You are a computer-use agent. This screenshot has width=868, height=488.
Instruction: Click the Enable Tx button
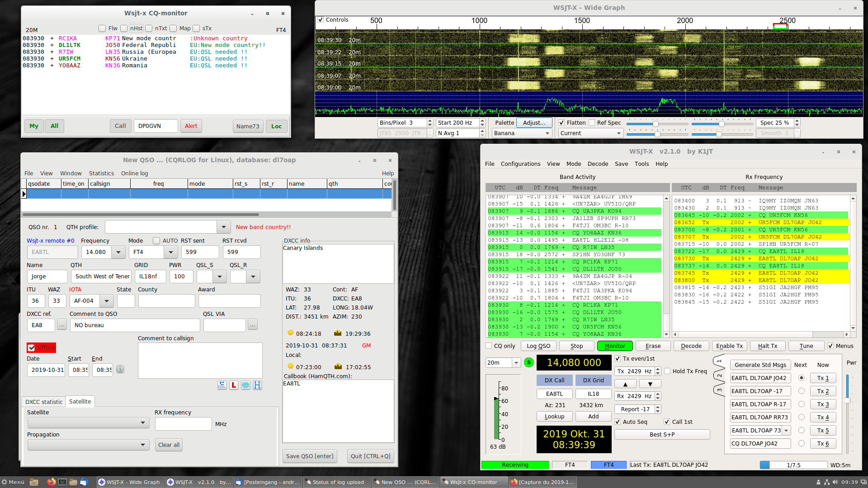pos(729,346)
